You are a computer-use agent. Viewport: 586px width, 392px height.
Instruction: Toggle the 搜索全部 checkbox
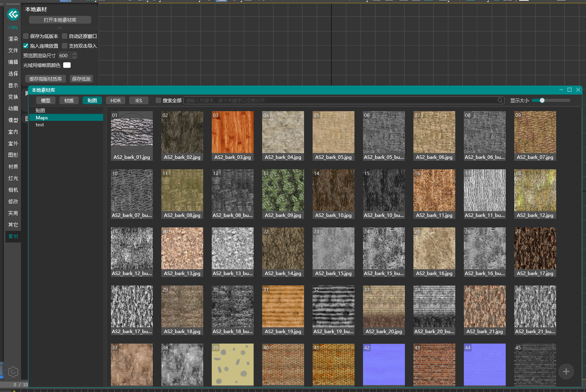point(158,100)
